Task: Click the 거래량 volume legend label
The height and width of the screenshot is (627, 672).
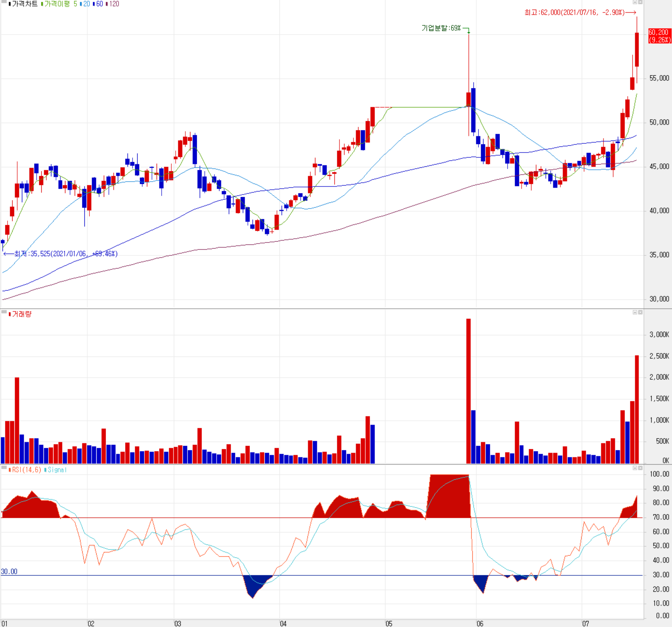Action: [x=22, y=314]
